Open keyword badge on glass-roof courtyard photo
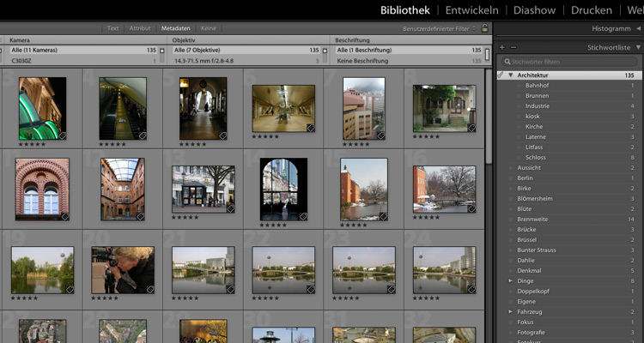 tap(141, 216)
